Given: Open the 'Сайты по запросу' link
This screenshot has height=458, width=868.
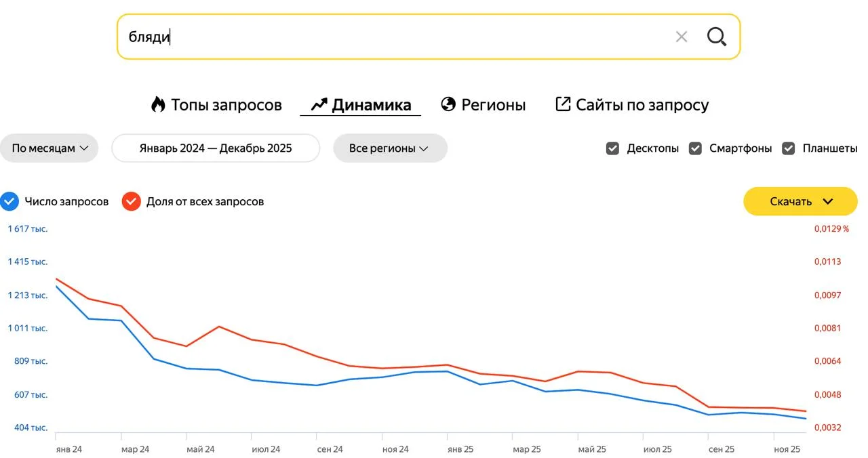Looking at the screenshot, I should click(642, 105).
